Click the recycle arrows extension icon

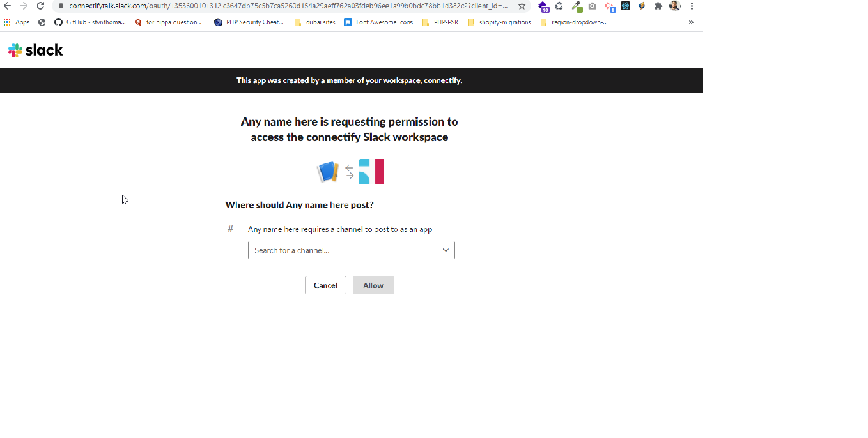pos(559,6)
